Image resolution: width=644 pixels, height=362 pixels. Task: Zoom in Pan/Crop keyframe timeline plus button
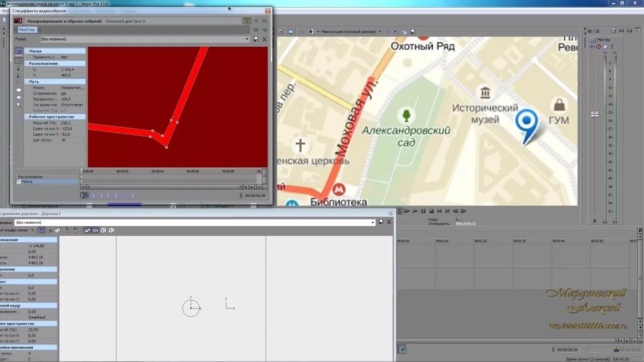point(252,187)
